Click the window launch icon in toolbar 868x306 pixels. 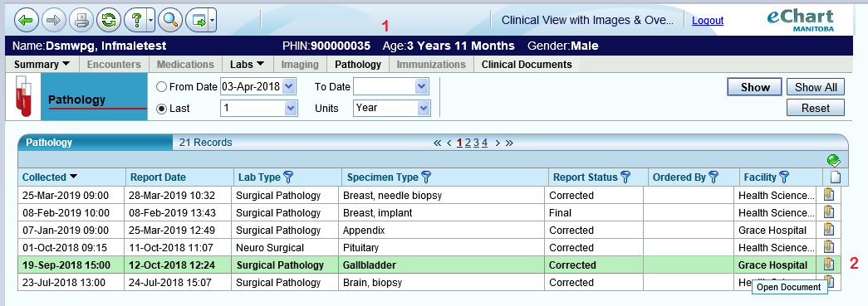197,21
